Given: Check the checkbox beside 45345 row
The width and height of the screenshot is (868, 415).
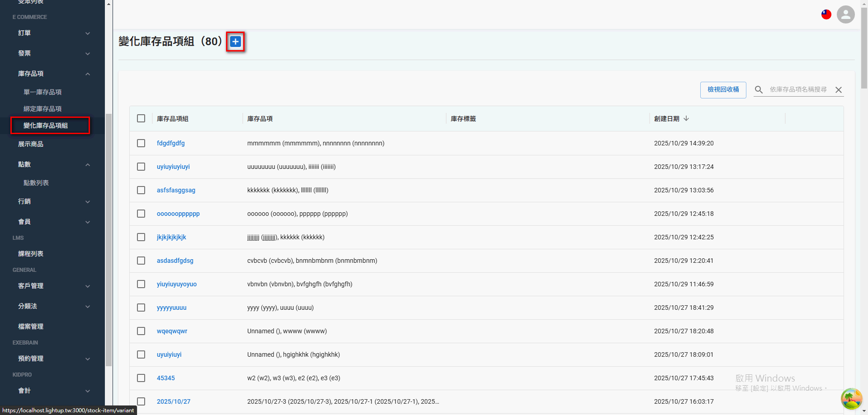Looking at the screenshot, I should tap(141, 378).
